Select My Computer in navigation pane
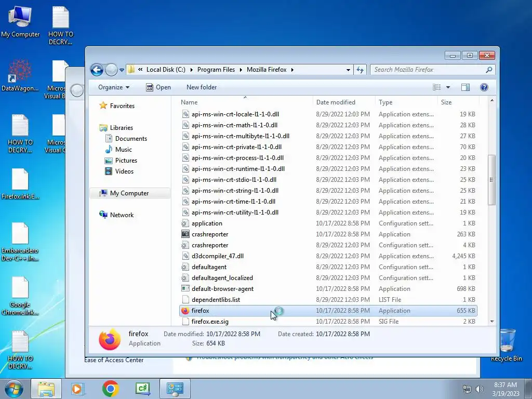Screen dimensions: 532x399 coord(129,193)
